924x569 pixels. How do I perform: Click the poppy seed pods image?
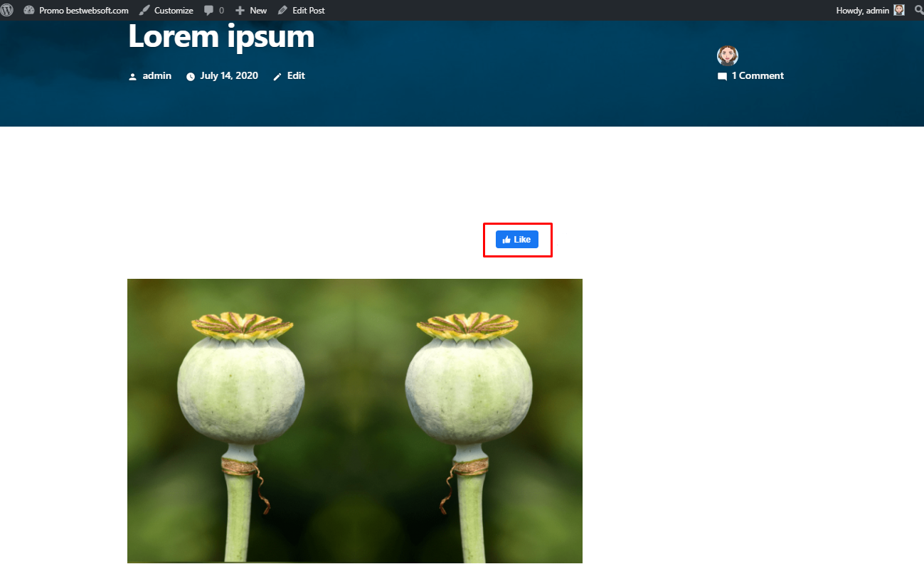tap(355, 421)
